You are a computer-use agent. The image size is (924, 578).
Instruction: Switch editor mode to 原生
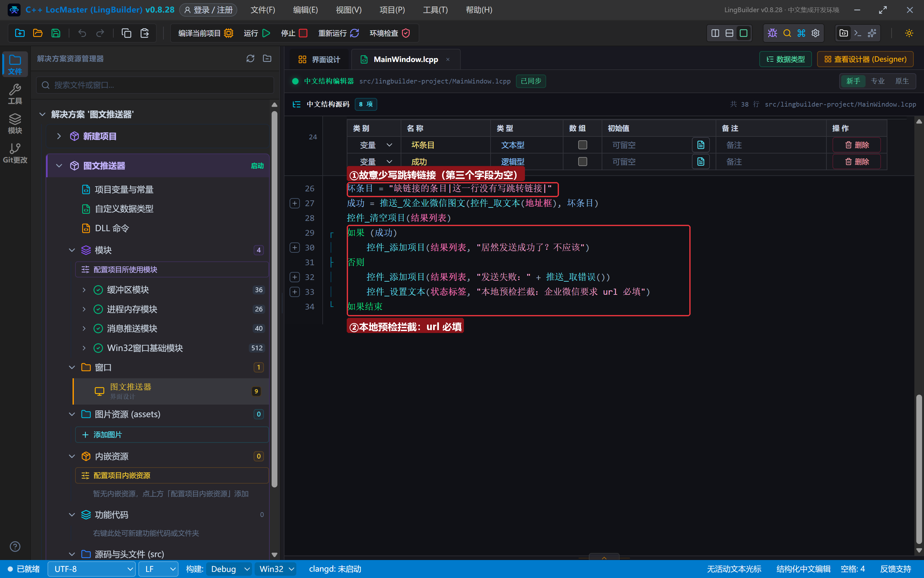(x=902, y=81)
